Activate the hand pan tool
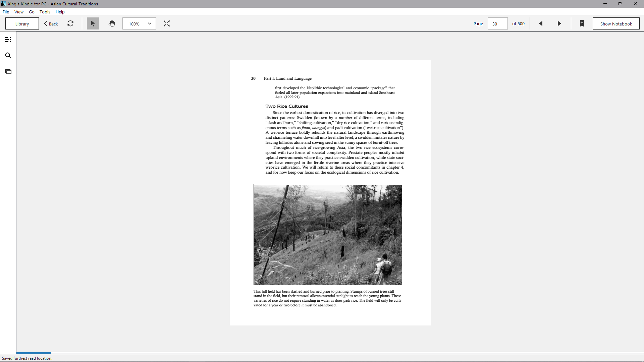644x362 pixels. (x=112, y=23)
